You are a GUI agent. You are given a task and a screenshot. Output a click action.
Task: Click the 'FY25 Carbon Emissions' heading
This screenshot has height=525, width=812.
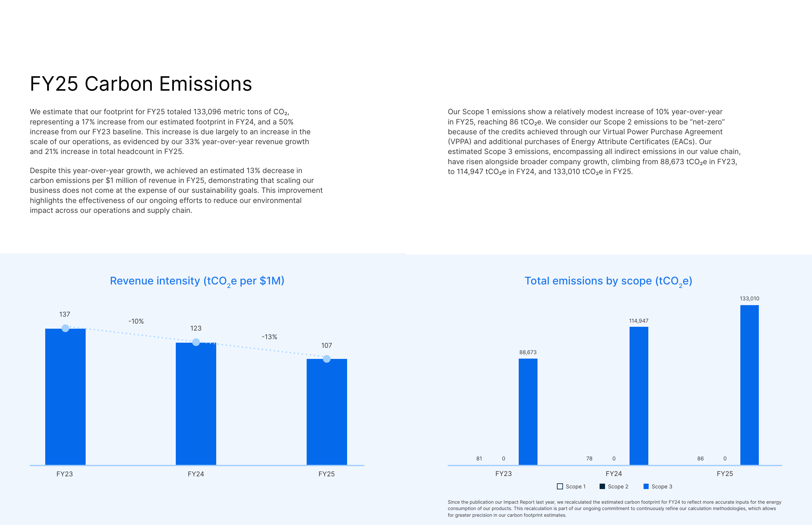pyautogui.click(x=141, y=84)
